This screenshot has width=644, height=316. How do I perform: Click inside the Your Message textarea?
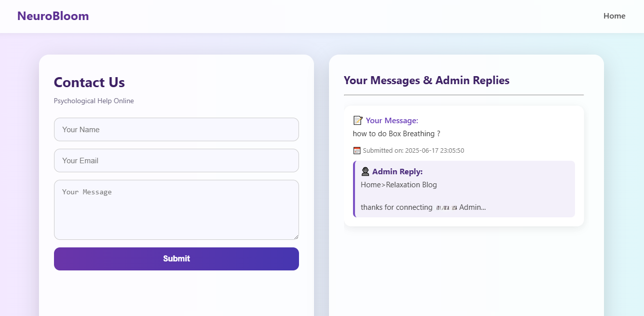[x=176, y=209]
